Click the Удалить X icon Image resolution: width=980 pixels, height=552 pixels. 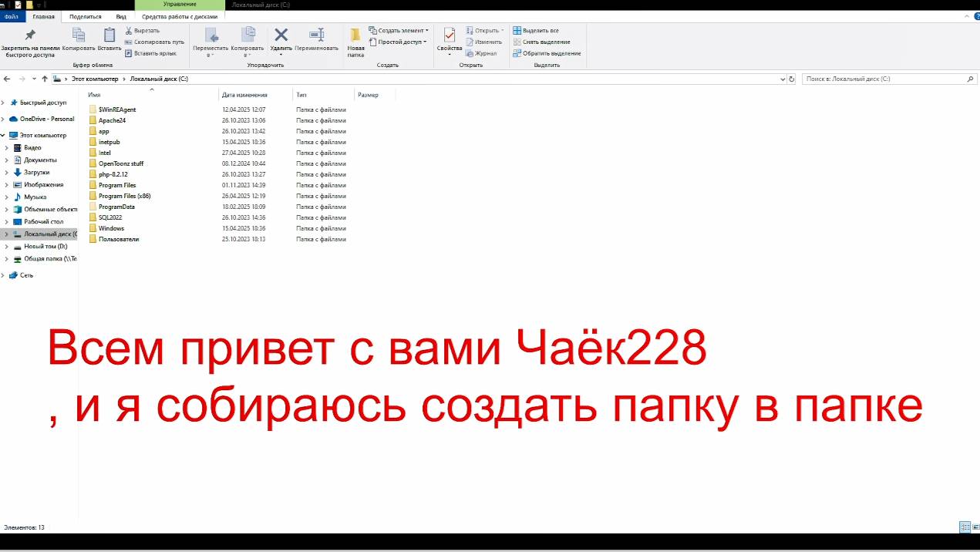(x=281, y=35)
